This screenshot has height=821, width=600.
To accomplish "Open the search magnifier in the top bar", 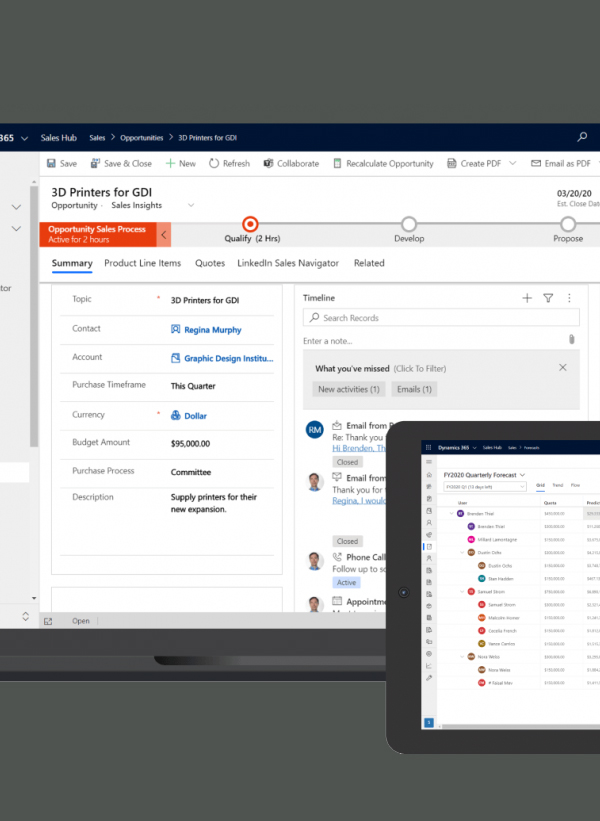I will click(x=582, y=137).
